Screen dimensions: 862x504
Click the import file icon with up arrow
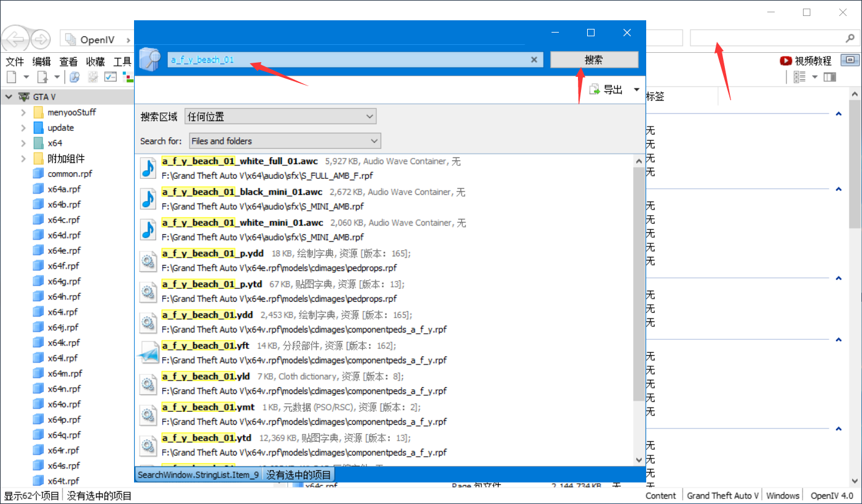(42, 77)
